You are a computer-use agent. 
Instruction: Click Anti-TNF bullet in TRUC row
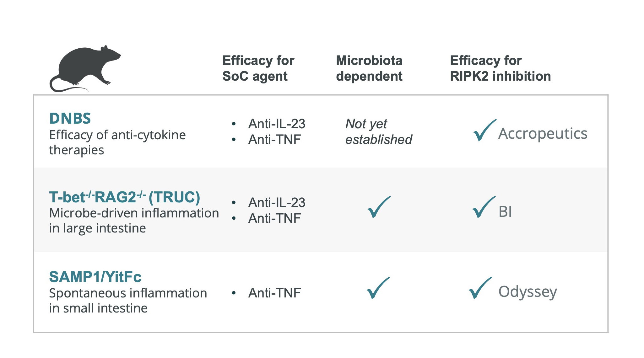click(274, 218)
